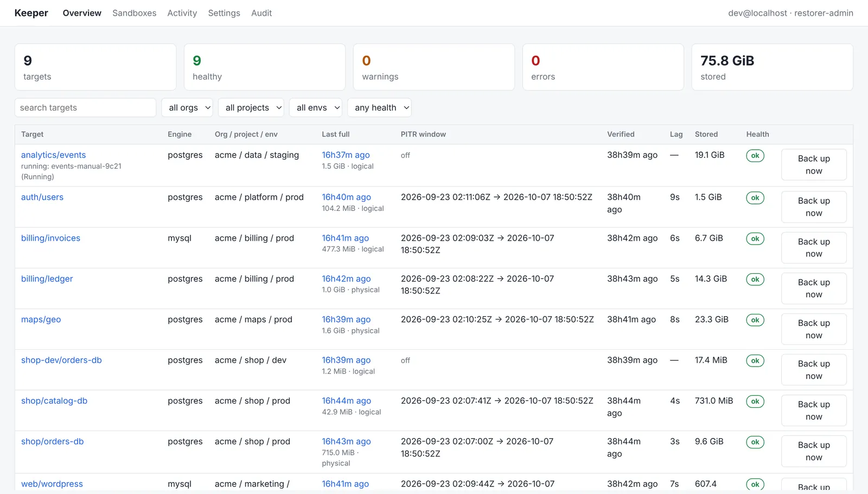The image size is (868, 494).
Task: Open the auth/users target link
Action: 42,197
